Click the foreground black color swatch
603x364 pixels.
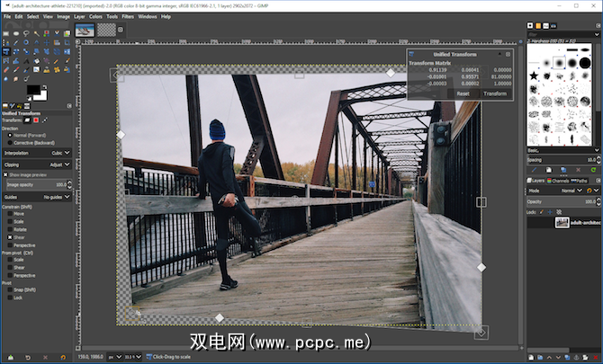click(x=33, y=91)
